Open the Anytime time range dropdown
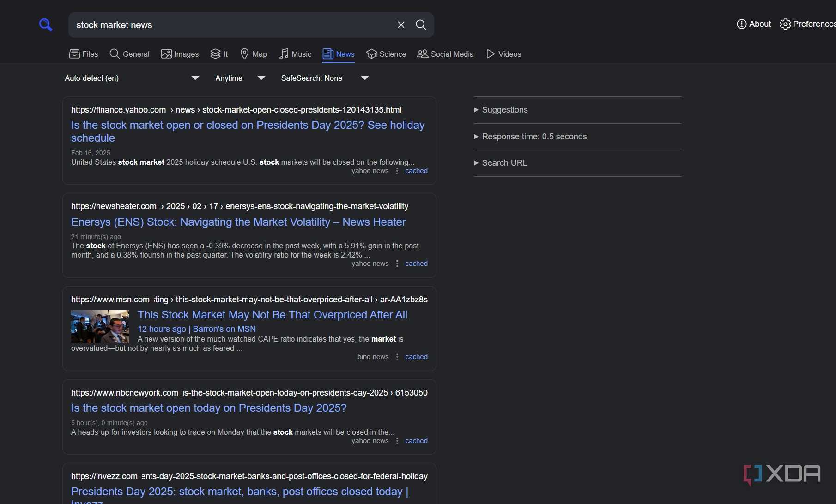 click(241, 78)
